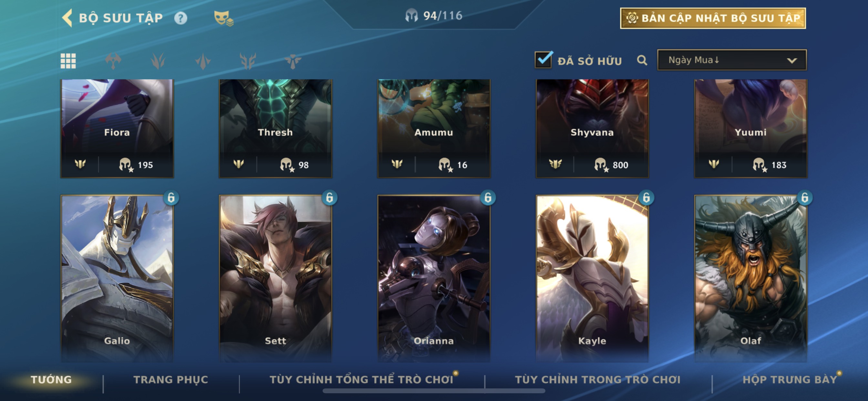The image size is (868, 401).
Task: Click the horizontal tab bar scrollbar
Action: [434, 391]
